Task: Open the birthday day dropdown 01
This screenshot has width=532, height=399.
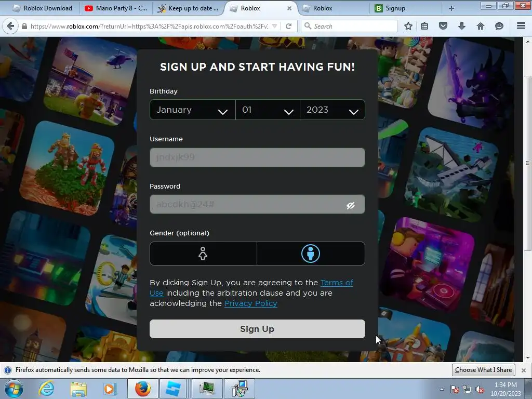Action: (268, 110)
